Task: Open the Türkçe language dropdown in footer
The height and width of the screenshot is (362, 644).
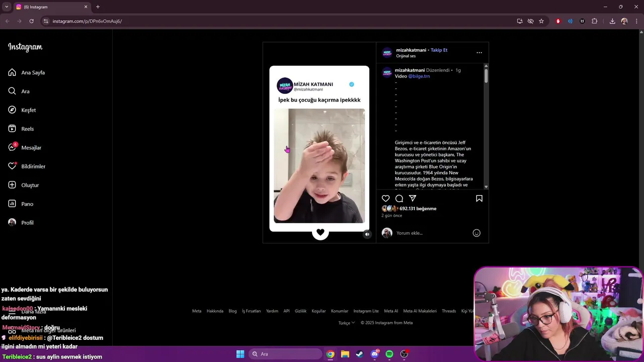Action: (347, 323)
